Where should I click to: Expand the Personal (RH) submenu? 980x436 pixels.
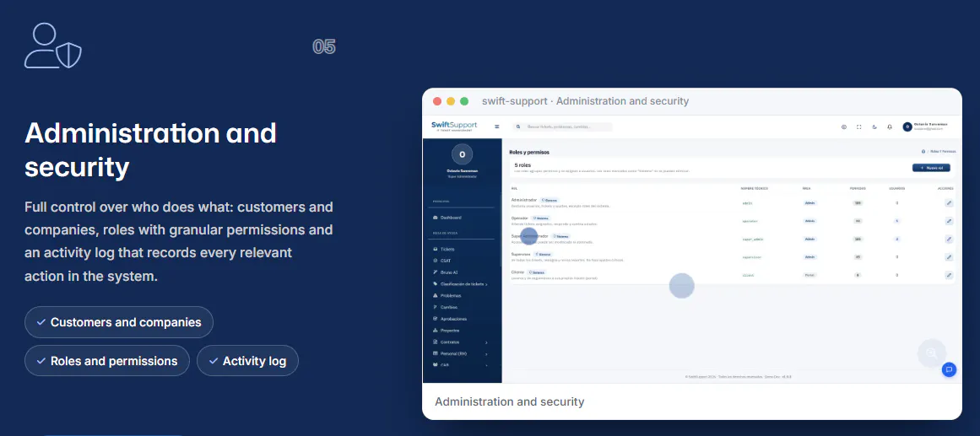click(x=461, y=353)
